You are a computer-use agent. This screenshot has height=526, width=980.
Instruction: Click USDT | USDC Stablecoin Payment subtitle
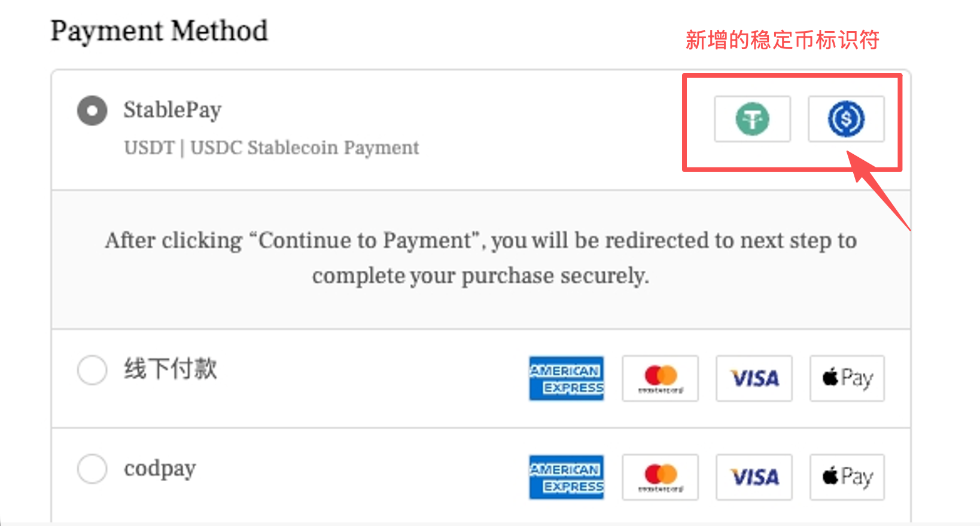pyautogui.click(x=272, y=148)
